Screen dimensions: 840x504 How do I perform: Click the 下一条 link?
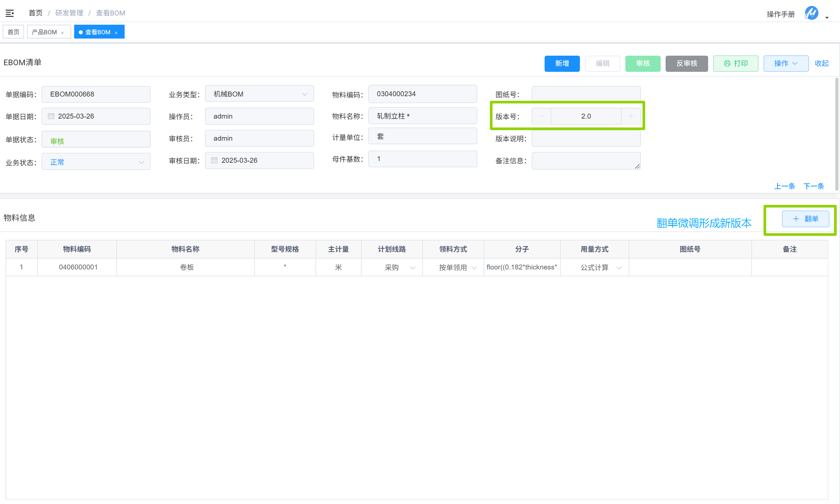point(814,186)
